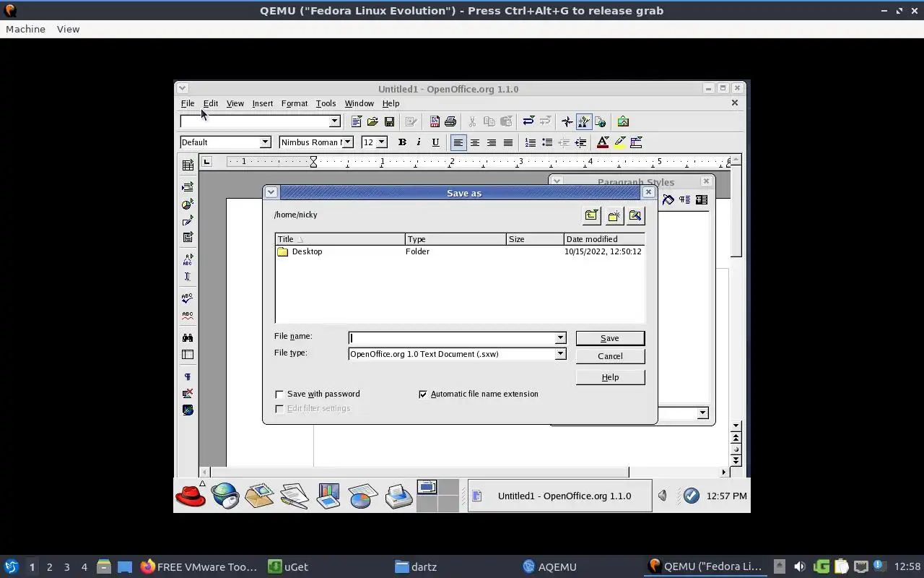This screenshot has height=578, width=924.
Task: Click the volume speaker in Fedora panel
Action: [x=663, y=496]
